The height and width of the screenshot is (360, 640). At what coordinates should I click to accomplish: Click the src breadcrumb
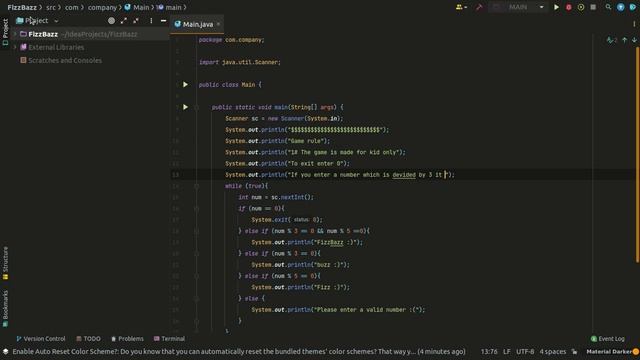[51, 7]
